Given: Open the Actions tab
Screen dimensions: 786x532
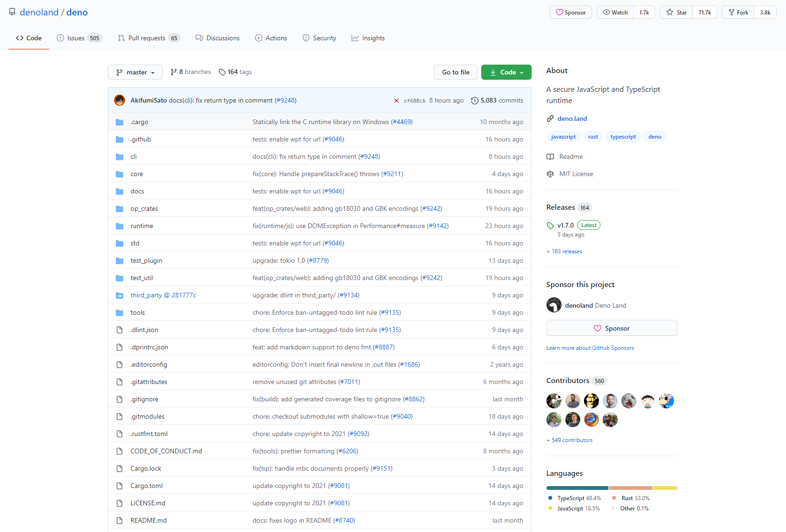Looking at the screenshot, I should (x=271, y=38).
